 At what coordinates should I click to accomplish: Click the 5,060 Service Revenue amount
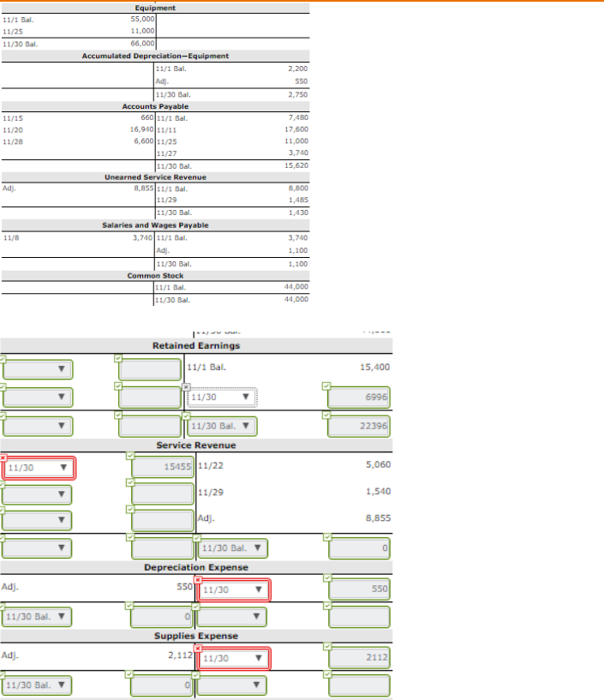tap(378, 464)
